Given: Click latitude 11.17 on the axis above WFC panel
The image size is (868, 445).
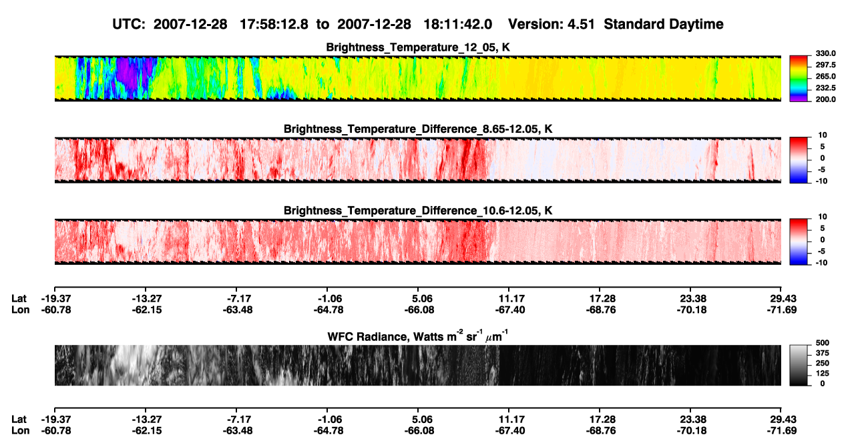Looking at the screenshot, I should coord(511,298).
